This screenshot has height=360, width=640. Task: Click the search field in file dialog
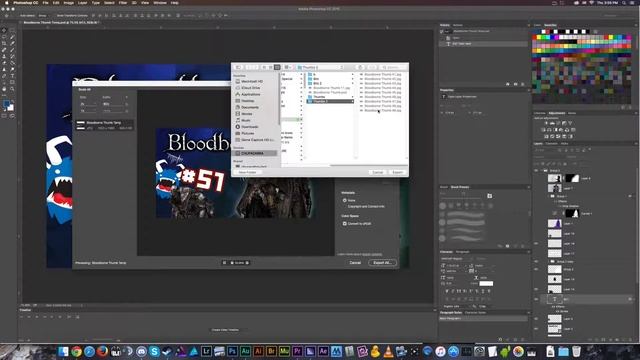tap(394, 67)
